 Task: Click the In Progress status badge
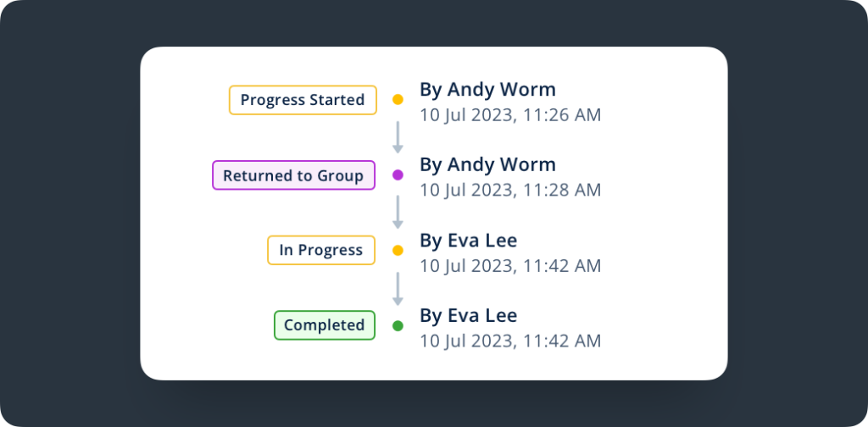pyautogui.click(x=321, y=250)
